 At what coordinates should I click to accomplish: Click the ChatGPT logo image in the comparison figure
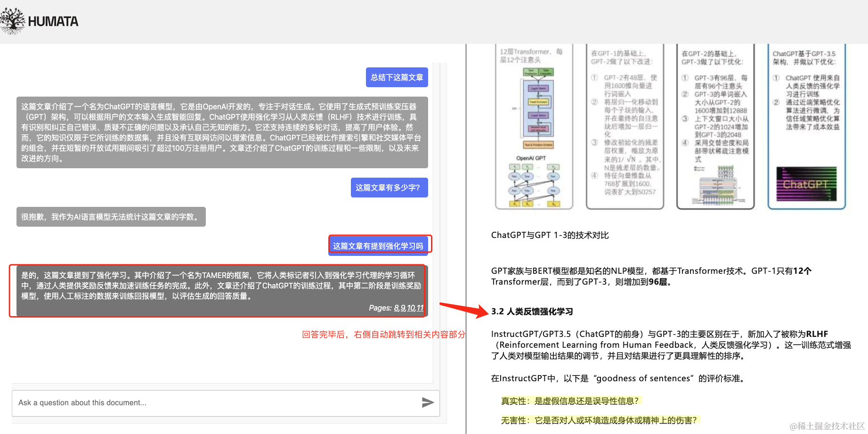pyautogui.click(x=806, y=184)
